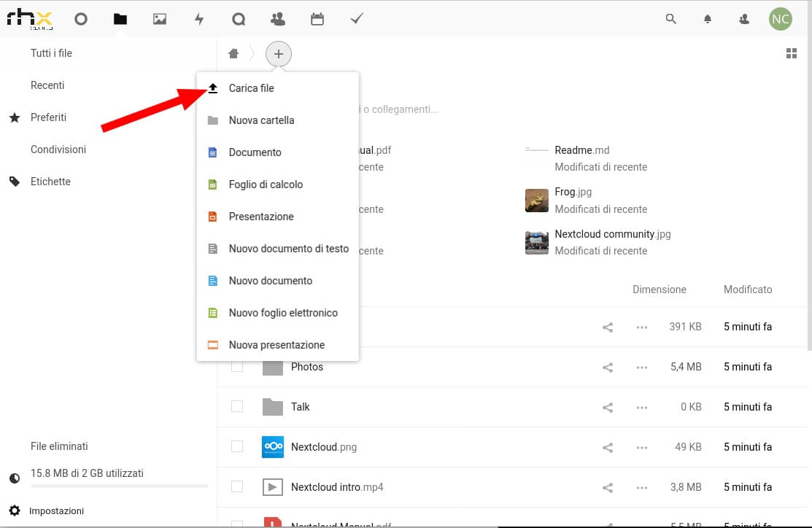
Task: Open the Calendar icon in top bar
Action: (x=317, y=19)
